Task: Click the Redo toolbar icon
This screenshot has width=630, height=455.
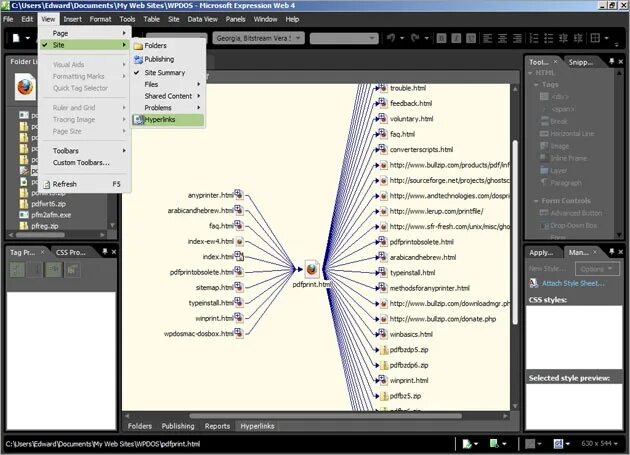Action: click(415, 38)
